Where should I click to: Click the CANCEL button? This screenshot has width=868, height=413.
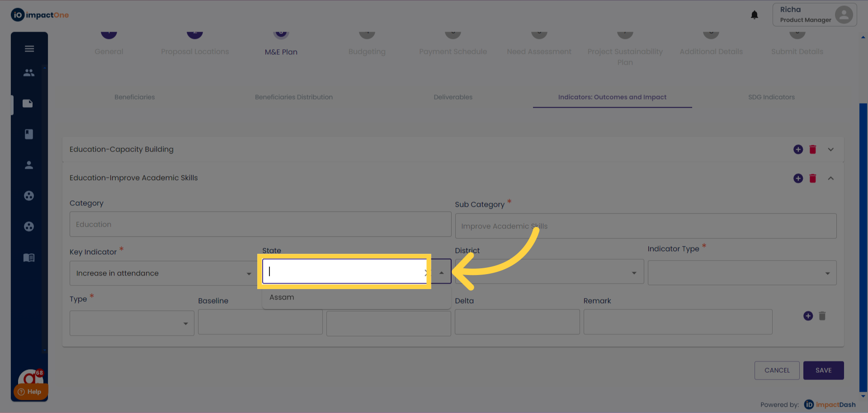pos(777,370)
